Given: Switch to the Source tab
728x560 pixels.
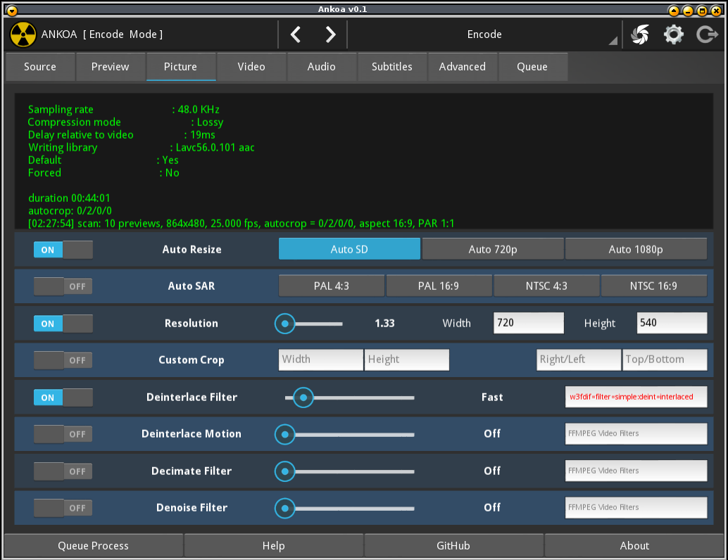Looking at the screenshot, I should 40,67.
